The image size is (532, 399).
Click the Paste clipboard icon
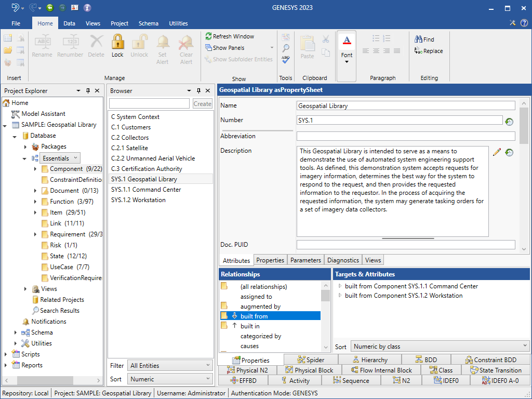point(308,43)
